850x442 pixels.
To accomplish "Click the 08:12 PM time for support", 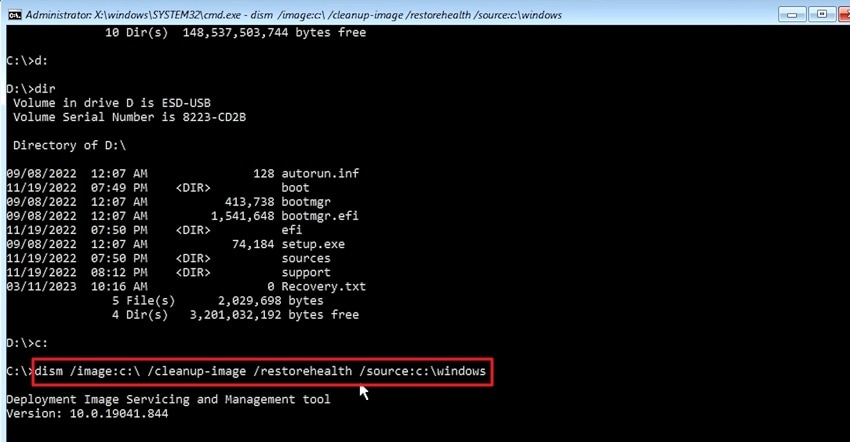I will [119, 272].
